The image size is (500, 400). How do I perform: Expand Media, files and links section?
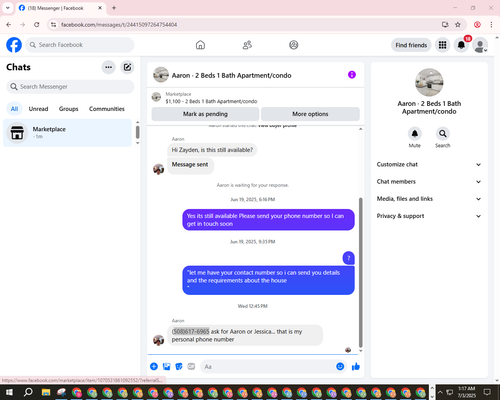(429, 199)
